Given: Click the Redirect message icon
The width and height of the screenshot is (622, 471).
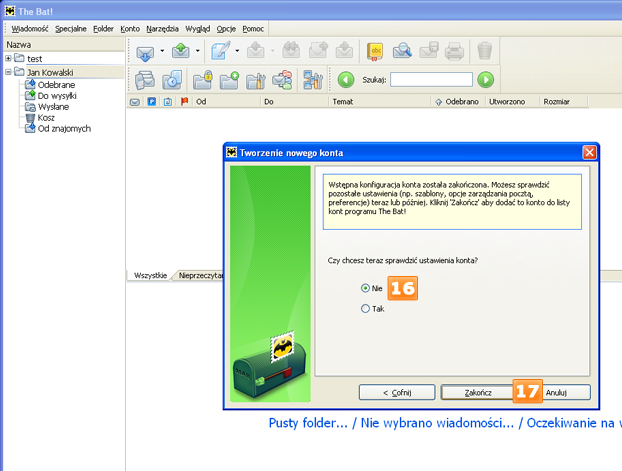Looking at the screenshot, I should tap(344, 51).
